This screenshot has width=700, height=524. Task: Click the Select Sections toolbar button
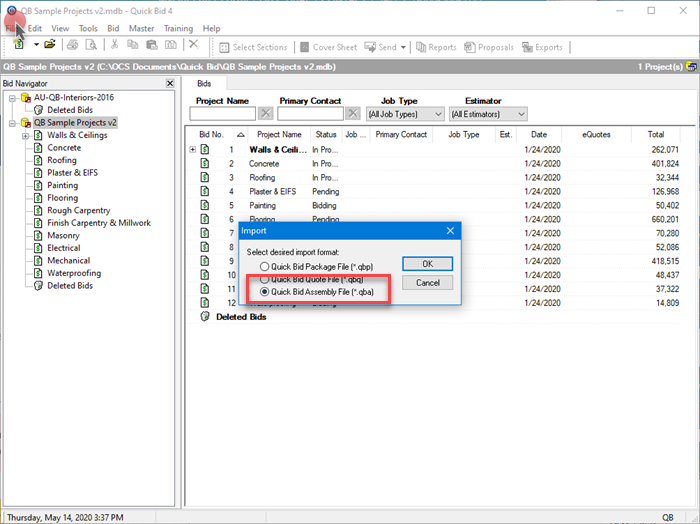254,47
